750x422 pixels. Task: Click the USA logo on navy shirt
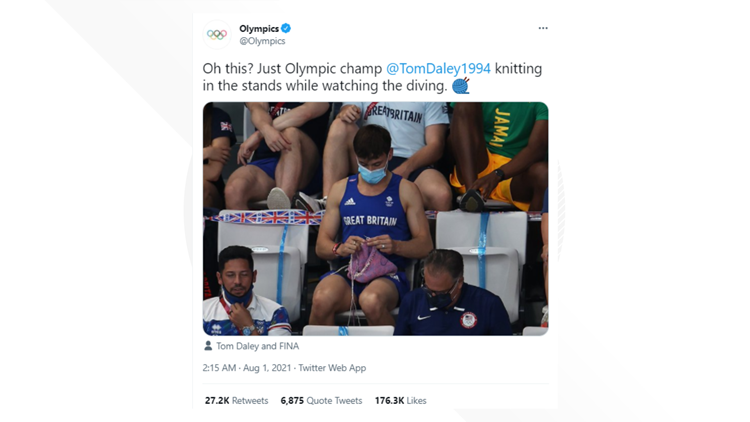tap(468, 319)
